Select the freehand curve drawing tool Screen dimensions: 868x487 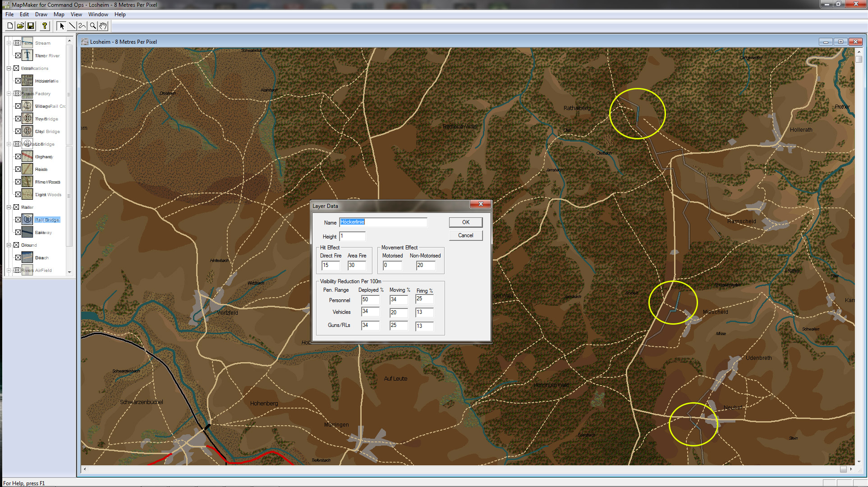click(x=82, y=26)
